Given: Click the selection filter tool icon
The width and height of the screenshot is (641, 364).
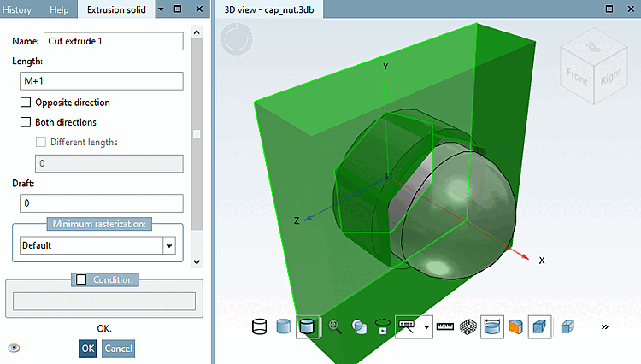Looking at the screenshot, I should click(x=407, y=326).
